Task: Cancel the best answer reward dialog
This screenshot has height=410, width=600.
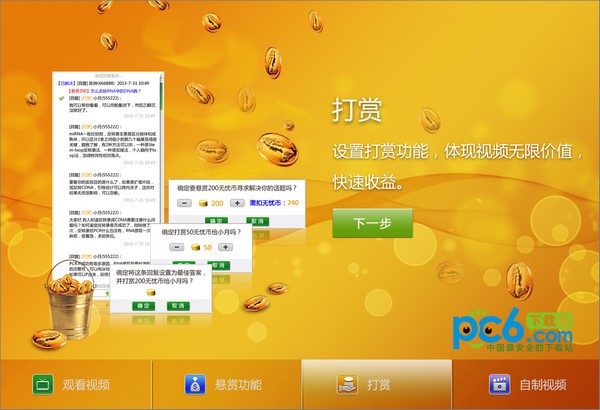Action: point(178,305)
